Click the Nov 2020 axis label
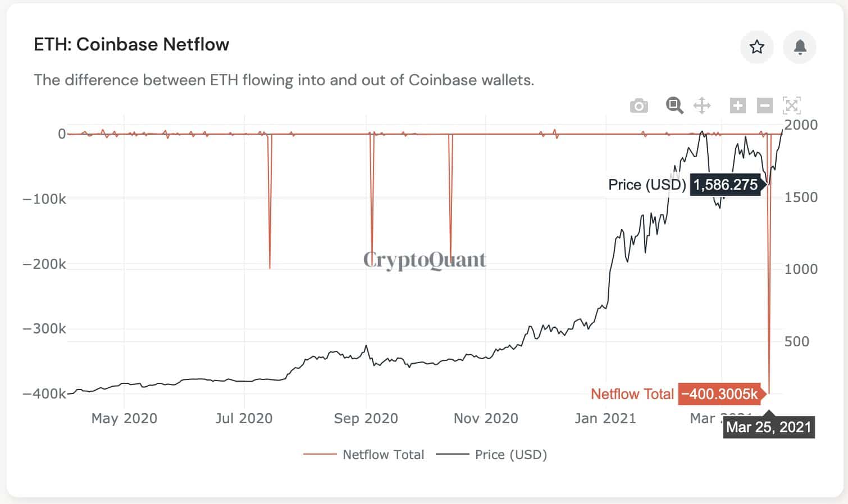848x504 pixels. click(486, 418)
